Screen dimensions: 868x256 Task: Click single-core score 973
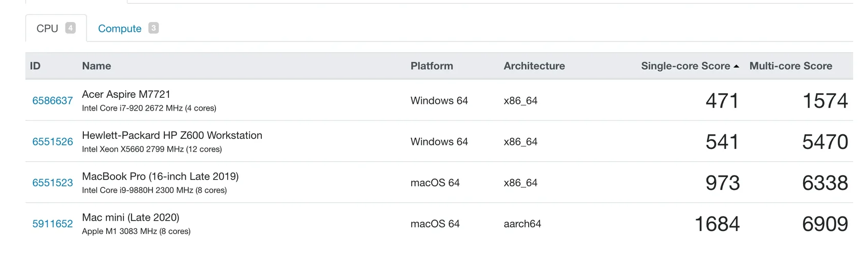722,183
